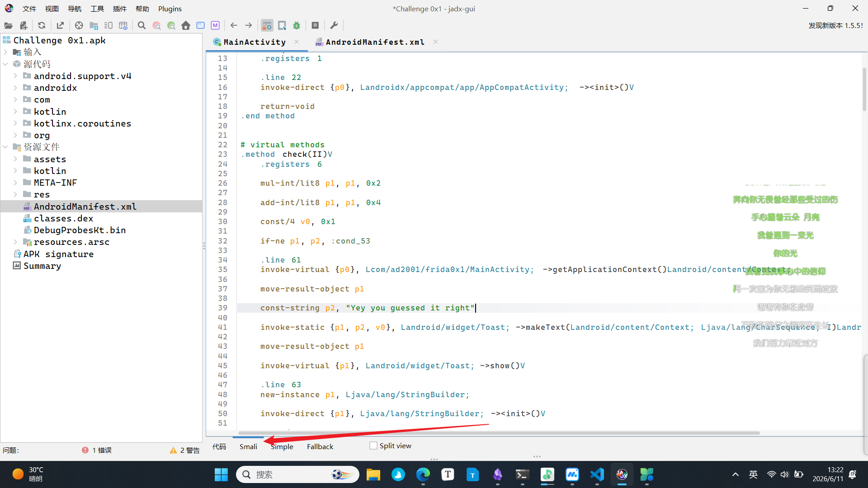Image resolution: width=868 pixels, height=488 pixels.
Task: Click the purple M manifest icon
Action: pos(215,25)
